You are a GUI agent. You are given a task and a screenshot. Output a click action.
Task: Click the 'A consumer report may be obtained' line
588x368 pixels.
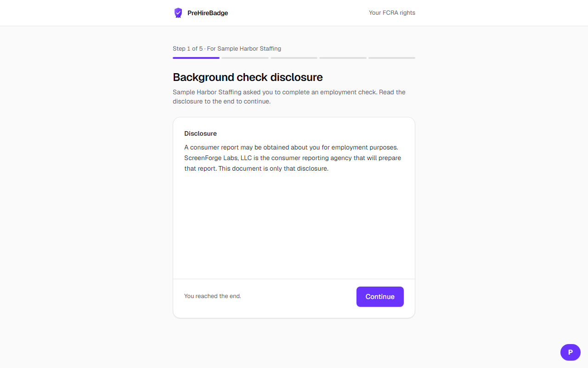291,148
